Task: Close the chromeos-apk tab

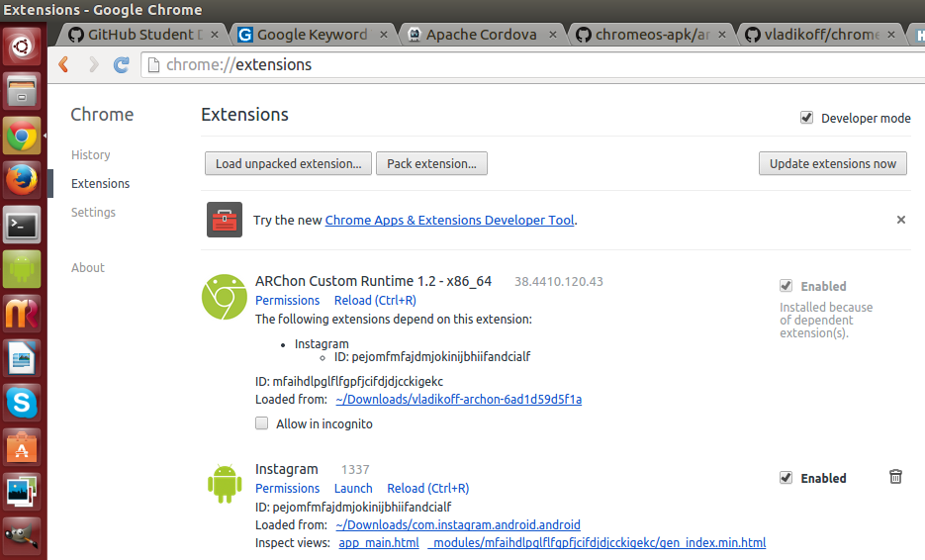Action: [x=722, y=35]
